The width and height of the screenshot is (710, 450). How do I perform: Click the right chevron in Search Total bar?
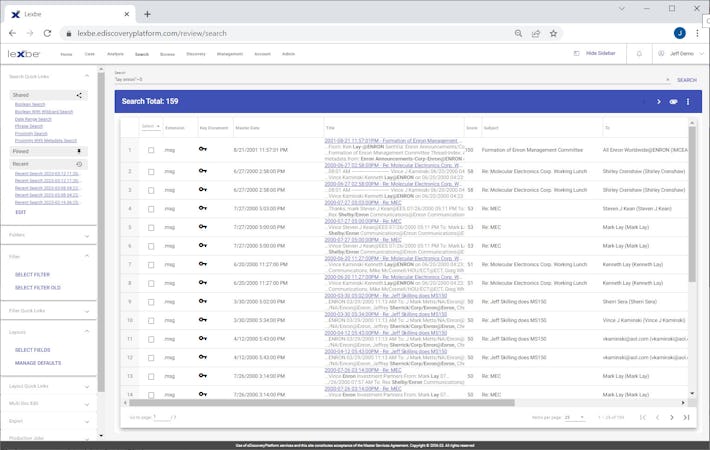(659, 102)
